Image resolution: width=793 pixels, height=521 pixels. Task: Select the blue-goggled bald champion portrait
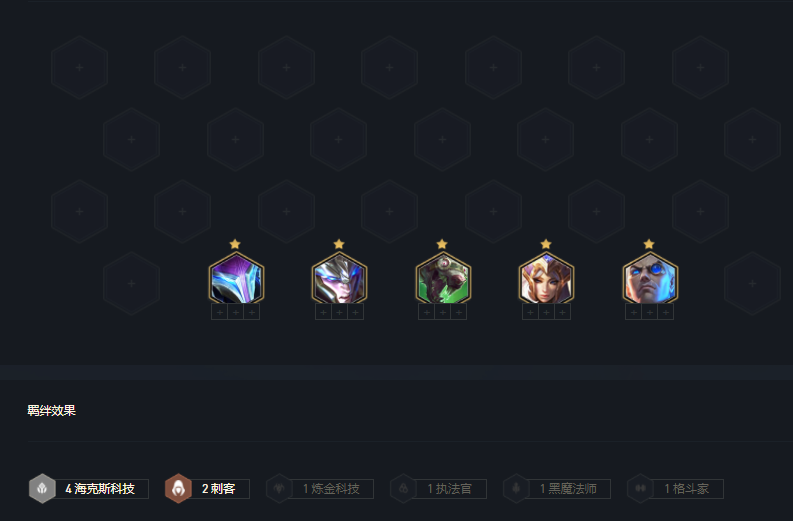click(x=650, y=278)
